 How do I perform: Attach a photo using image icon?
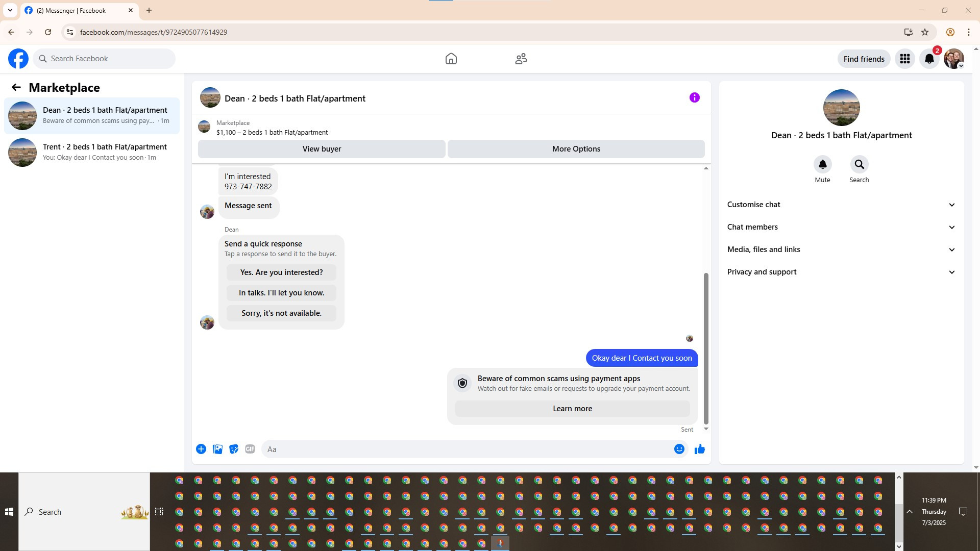[217, 449]
